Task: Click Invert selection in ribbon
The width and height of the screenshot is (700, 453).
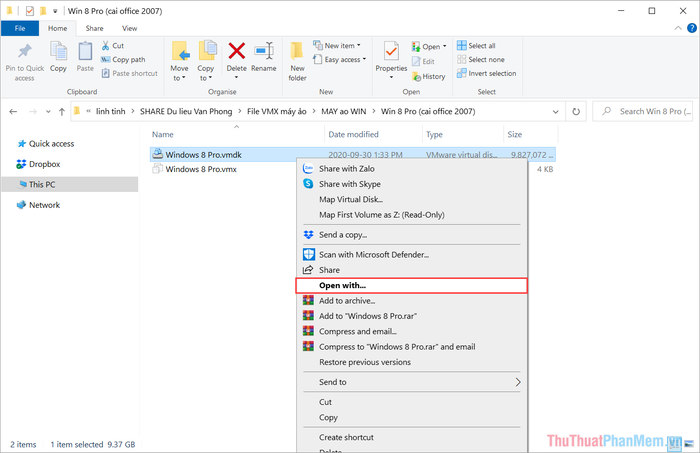Action: pyautogui.click(x=487, y=73)
